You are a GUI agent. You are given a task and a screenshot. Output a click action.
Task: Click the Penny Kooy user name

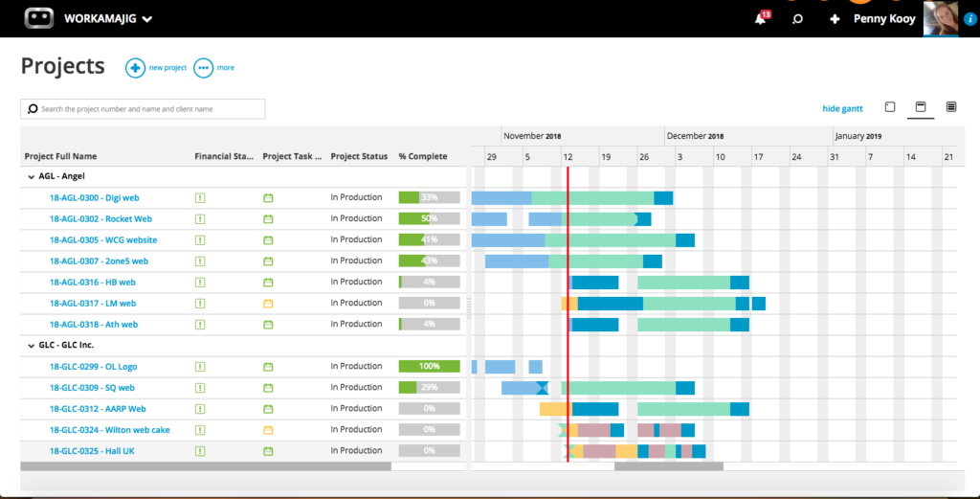click(x=884, y=19)
